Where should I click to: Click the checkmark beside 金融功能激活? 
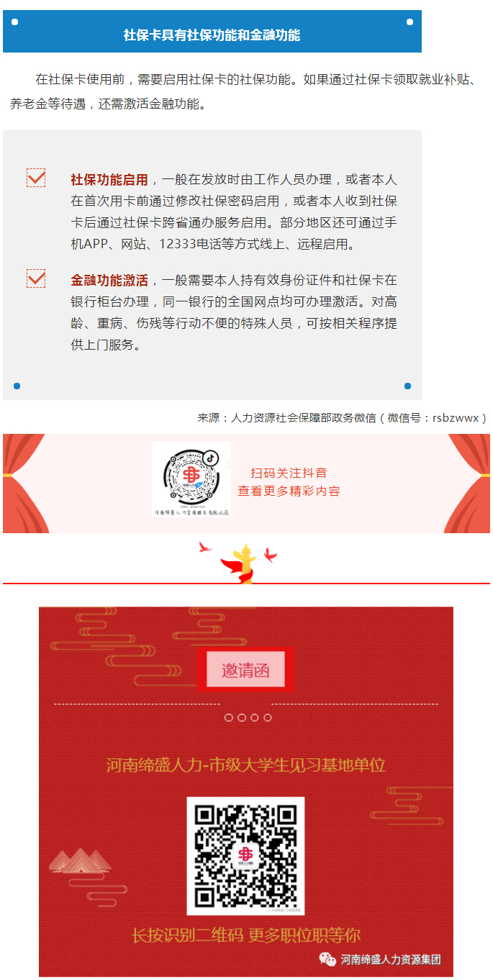pyautogui.click(x=36, y=278)
